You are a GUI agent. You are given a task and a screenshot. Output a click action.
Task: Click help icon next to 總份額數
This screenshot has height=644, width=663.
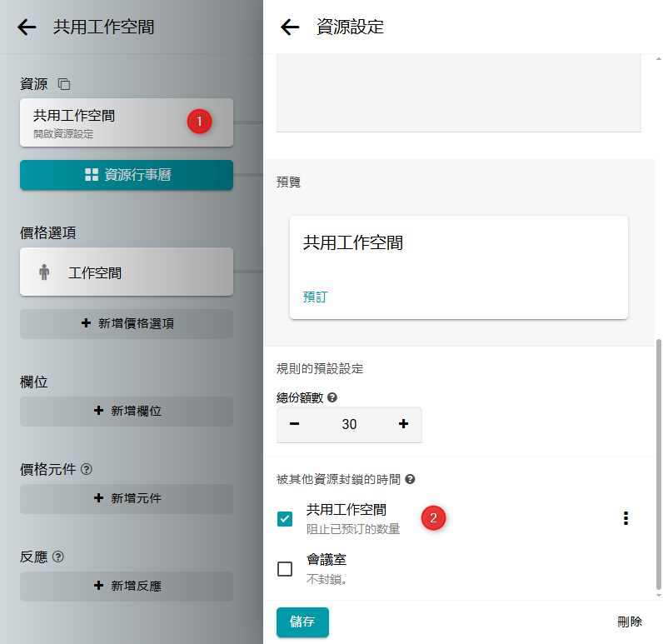point(333,397)
